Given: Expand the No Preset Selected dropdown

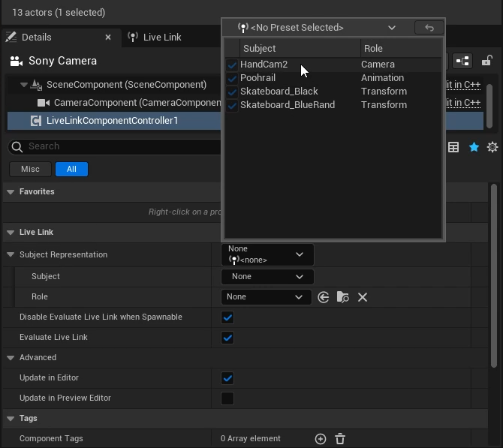Looking at the screenshot, I should pos(318,28).
